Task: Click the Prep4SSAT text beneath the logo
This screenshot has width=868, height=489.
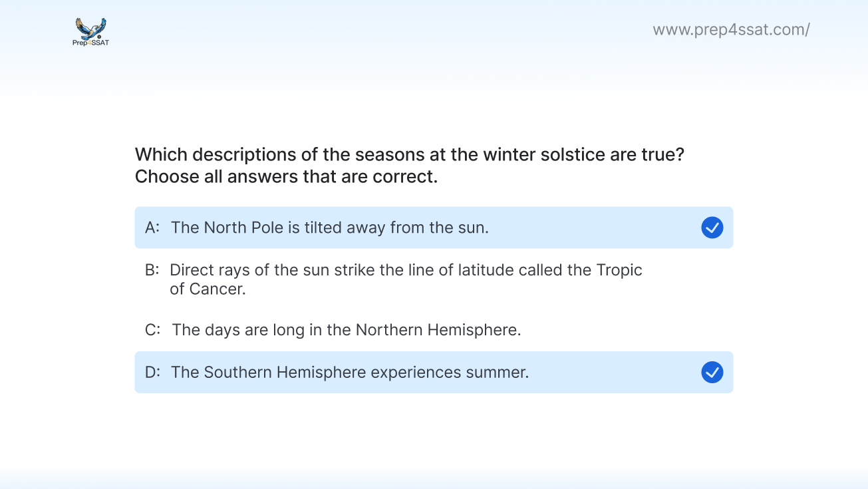Action: (90, 43)
